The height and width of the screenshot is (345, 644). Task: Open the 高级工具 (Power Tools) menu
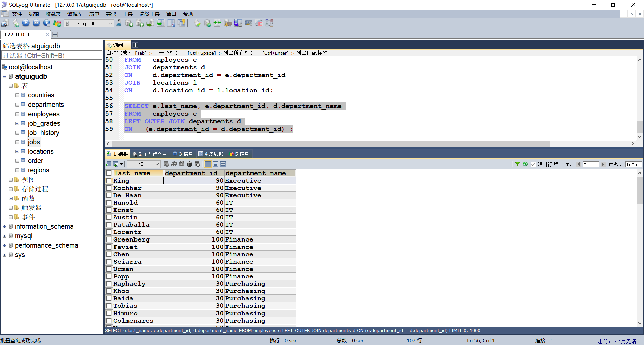click(x=150, y=14)
